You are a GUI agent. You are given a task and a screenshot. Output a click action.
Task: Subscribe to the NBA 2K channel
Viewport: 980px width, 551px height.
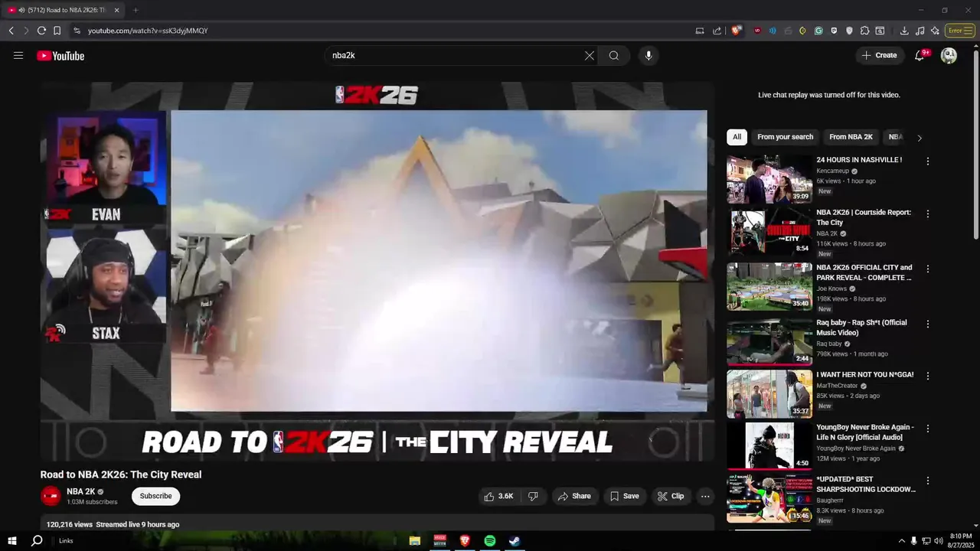point(155,496)
